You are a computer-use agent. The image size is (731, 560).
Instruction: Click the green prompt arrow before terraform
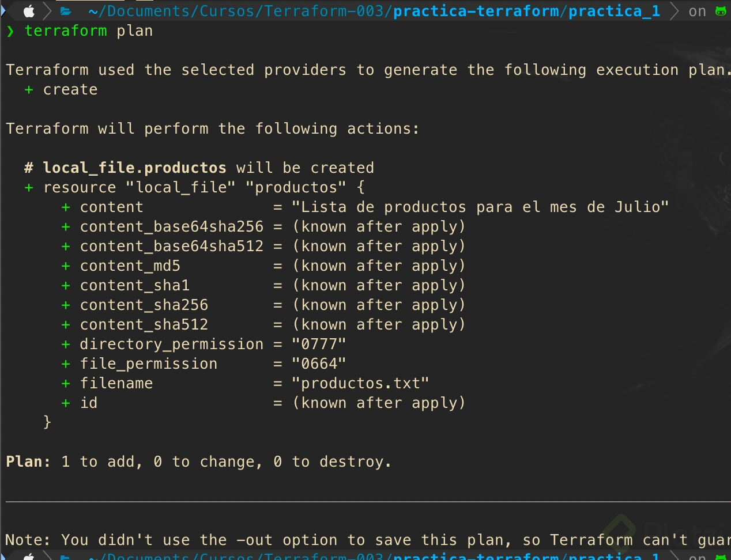[x=10, y=31]
